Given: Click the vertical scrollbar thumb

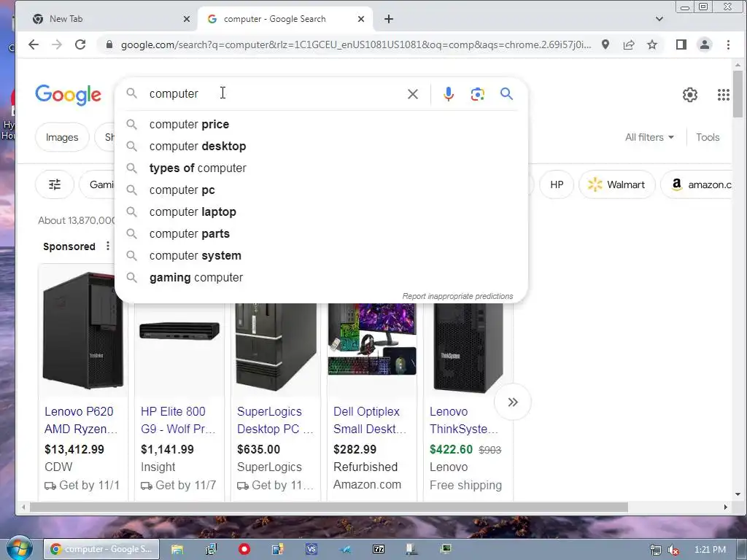Looking at the screenshot, I should [738, 94].
